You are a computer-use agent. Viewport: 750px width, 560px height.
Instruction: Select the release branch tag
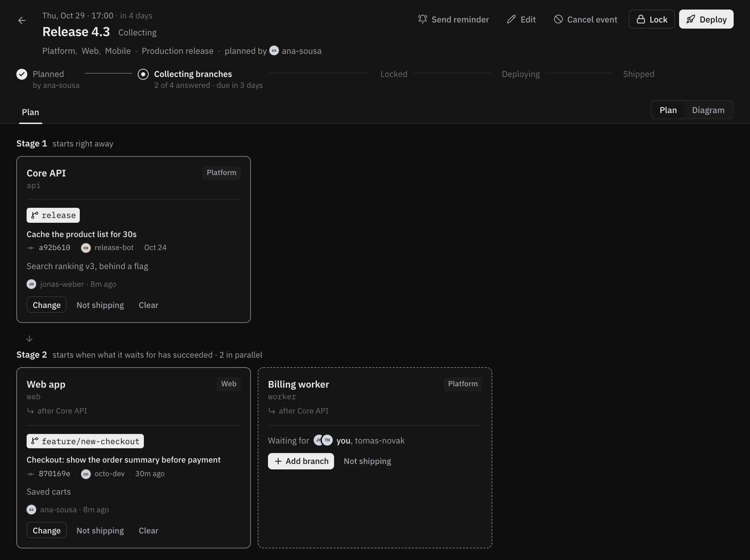tap(53, 215)
